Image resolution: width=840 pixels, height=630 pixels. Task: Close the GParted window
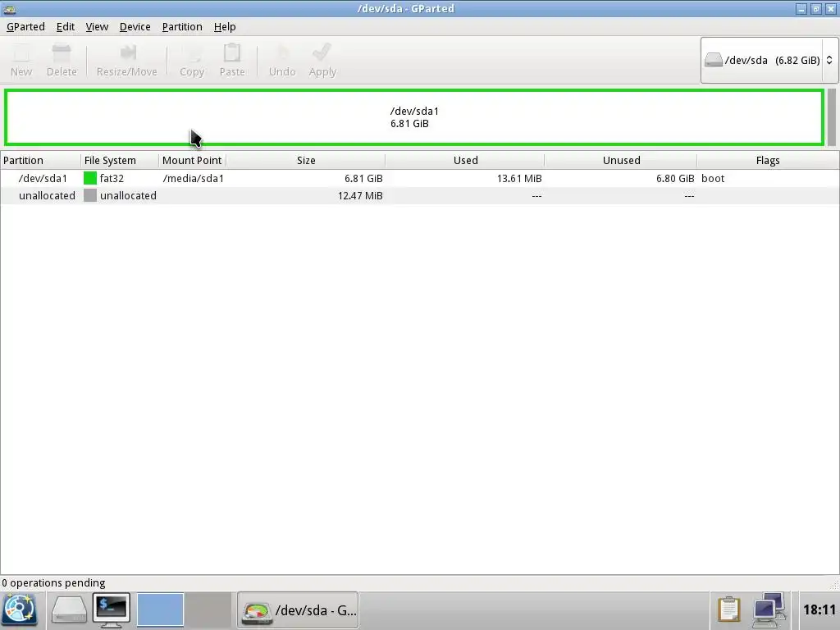click(830, 9)
